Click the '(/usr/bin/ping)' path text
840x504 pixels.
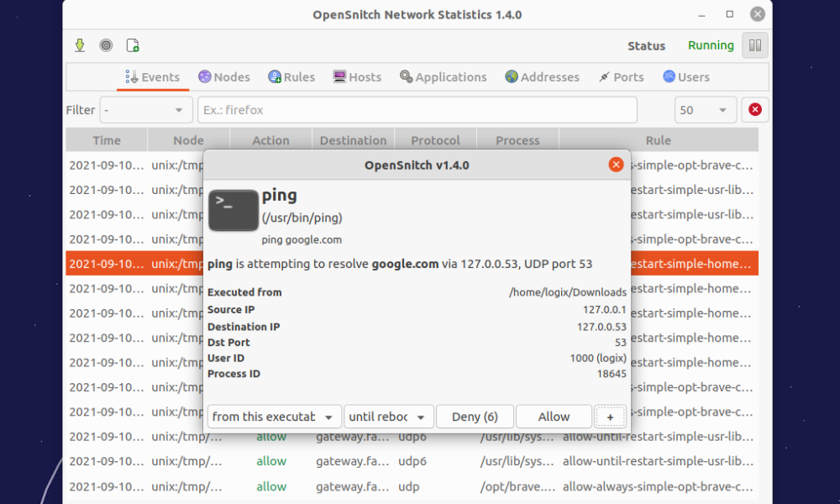coord(302,218)
